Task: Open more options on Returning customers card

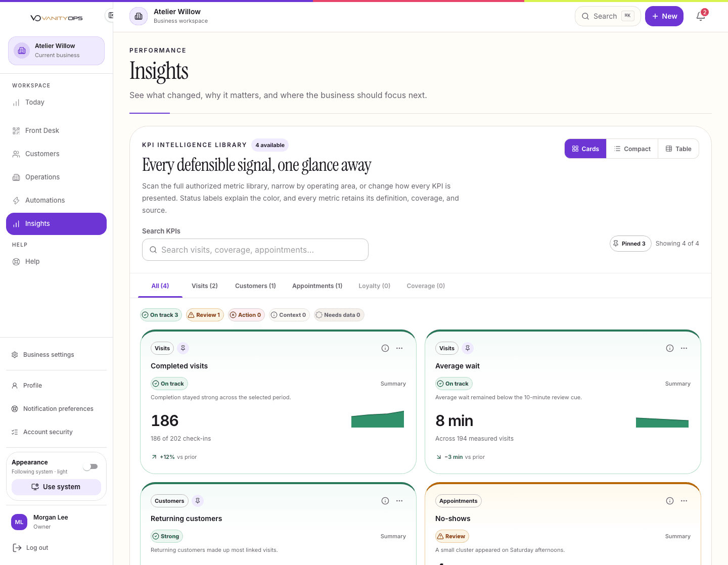Action: pos(399,501)
